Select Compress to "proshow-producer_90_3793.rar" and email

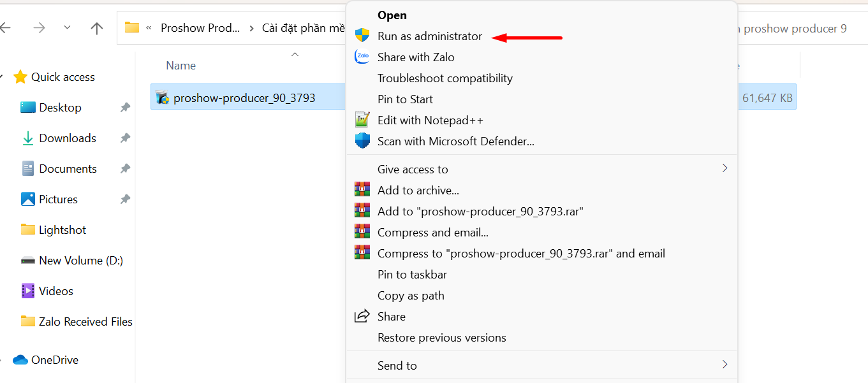click(521, 254)
